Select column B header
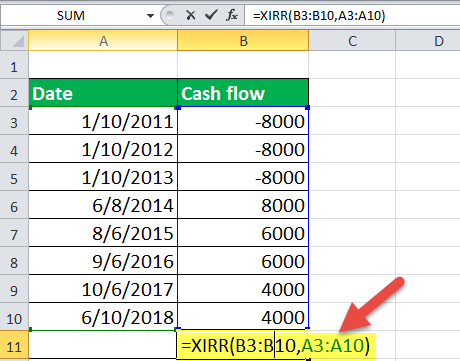Viewport: 460px width, 361px height. [243, 41]
